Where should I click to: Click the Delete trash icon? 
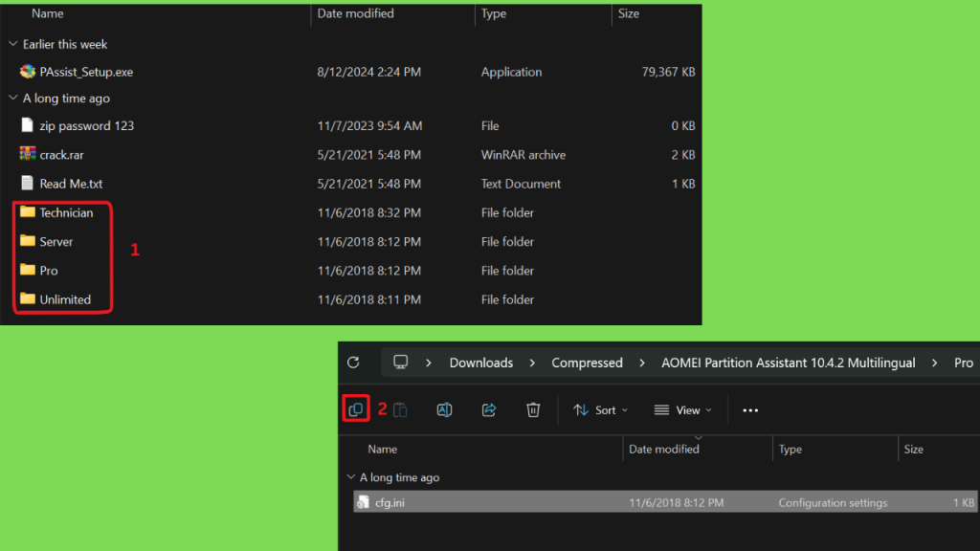533,409
